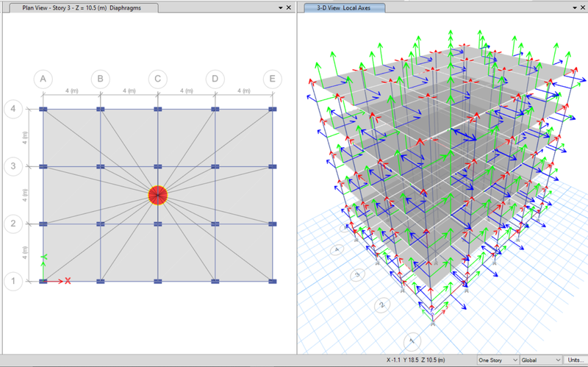Click the 4 (m) dimension between D and E
Image resolution: width=588 pixels, height=367 pixels.
(x=244, y=90)
